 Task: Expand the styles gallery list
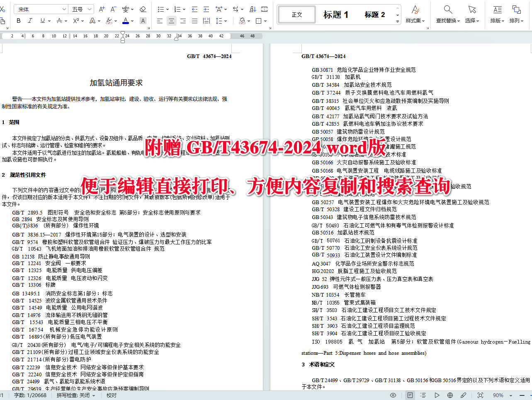(398, 21)
